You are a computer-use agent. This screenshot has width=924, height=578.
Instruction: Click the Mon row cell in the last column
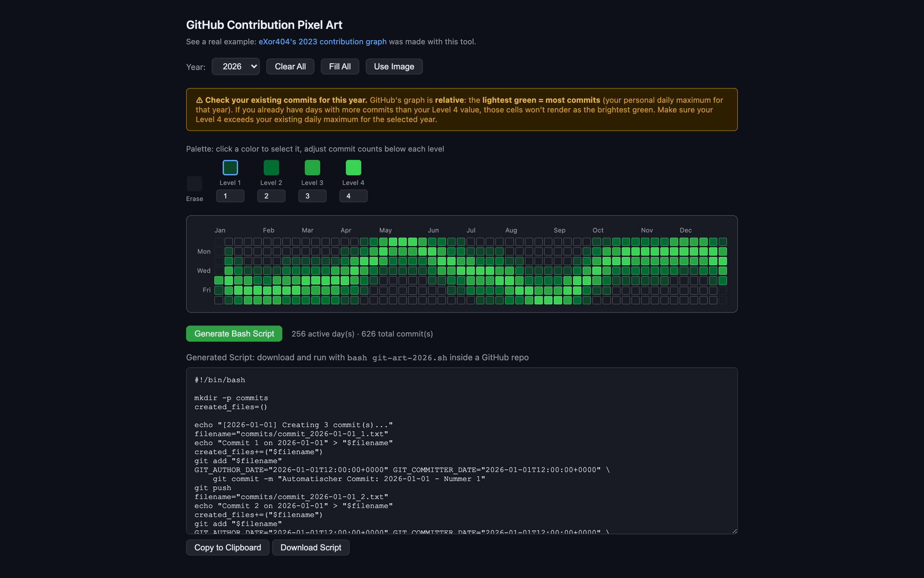pos(723,251)
